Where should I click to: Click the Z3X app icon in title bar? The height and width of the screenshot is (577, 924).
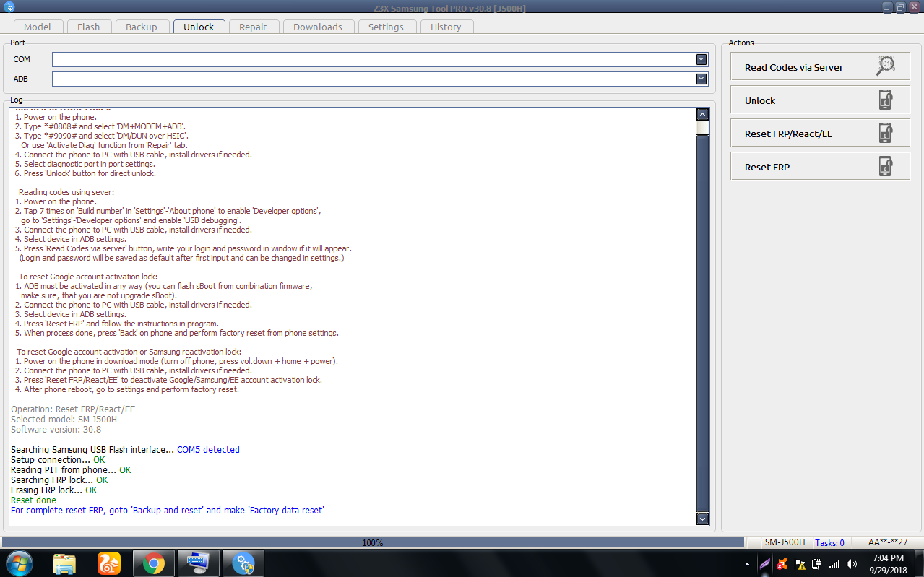pos(9,6)
